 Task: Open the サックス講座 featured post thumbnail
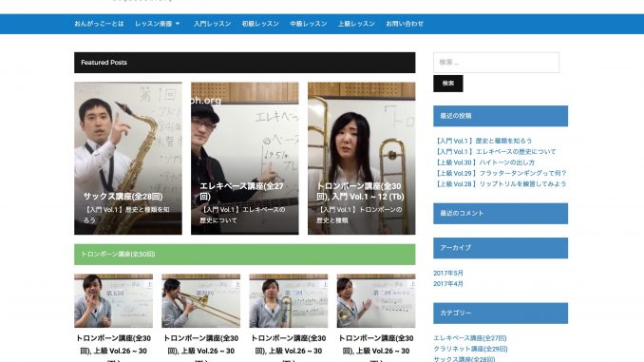click(x=128, y=158)
